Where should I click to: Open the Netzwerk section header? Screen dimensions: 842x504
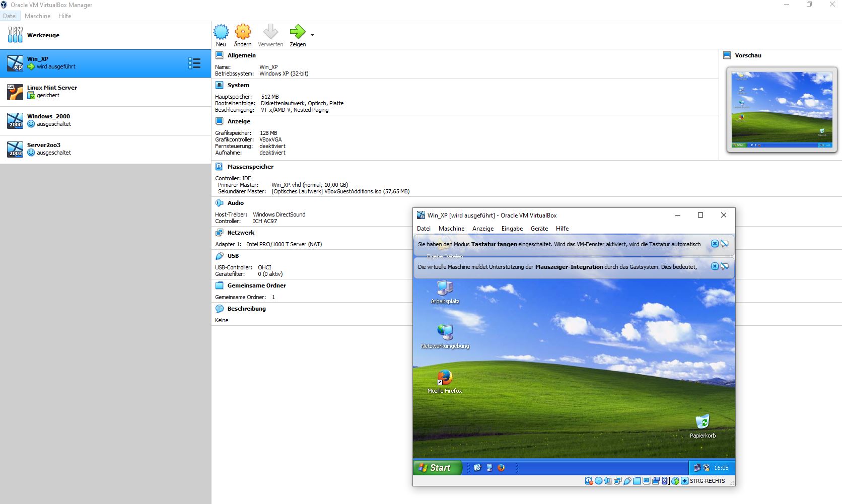coord(241,233)
